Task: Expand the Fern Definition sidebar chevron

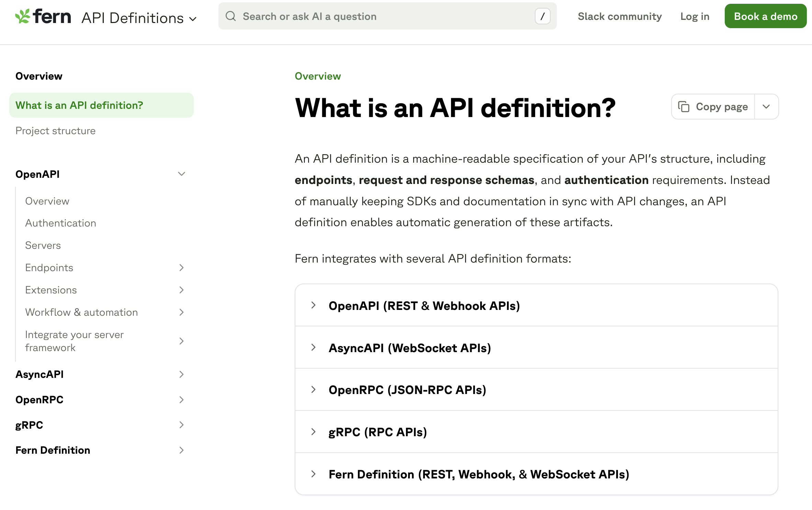Action: [181, 450]
